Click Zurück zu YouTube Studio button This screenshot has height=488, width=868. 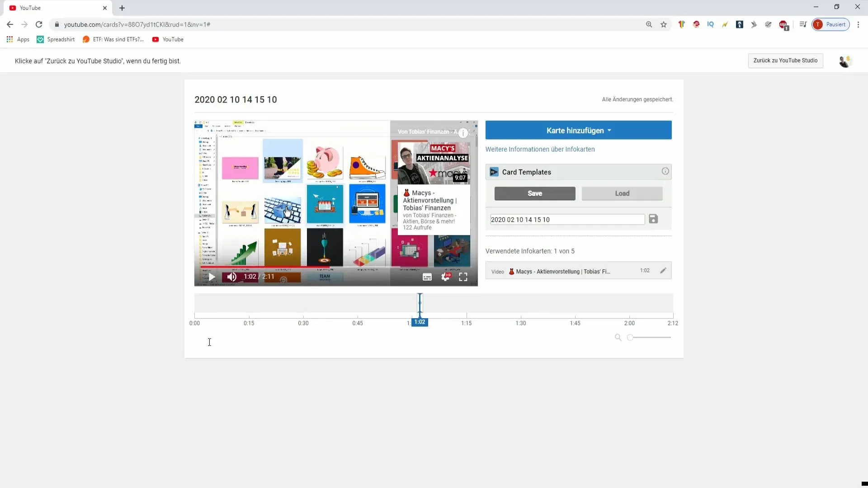pyautogui.click(x=785, y=61)
